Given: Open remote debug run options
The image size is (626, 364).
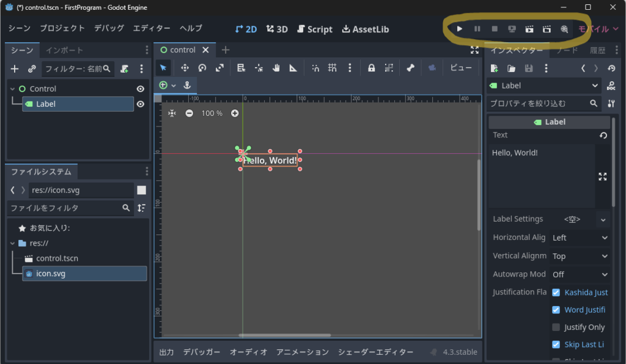Looking at the screenshot, I should point(512,29).
